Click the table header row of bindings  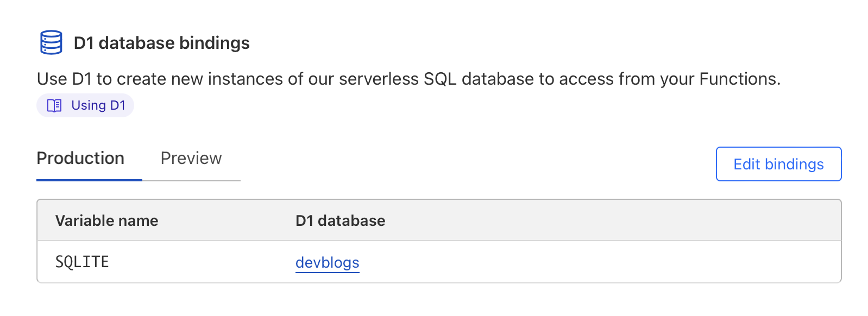pyautogui.click(x=439, y=220)
